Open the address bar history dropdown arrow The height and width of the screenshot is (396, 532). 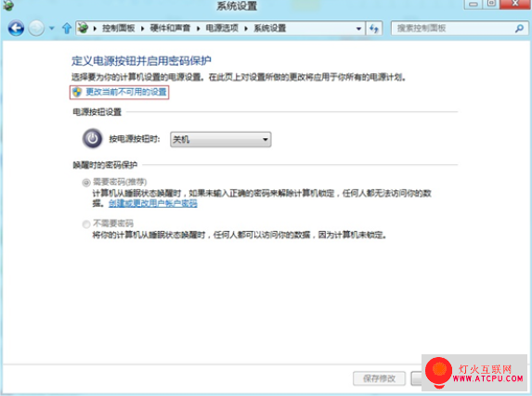[358, 29]
